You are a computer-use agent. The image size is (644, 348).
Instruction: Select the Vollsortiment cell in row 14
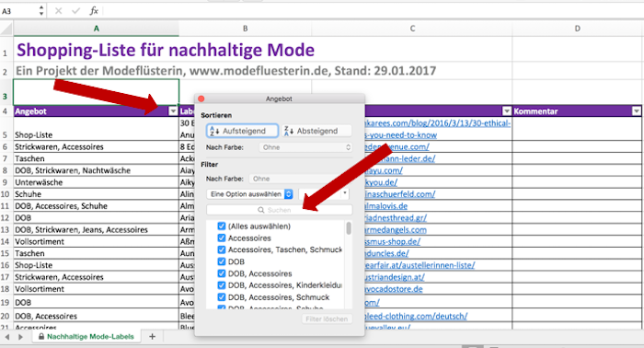[96, 241]
